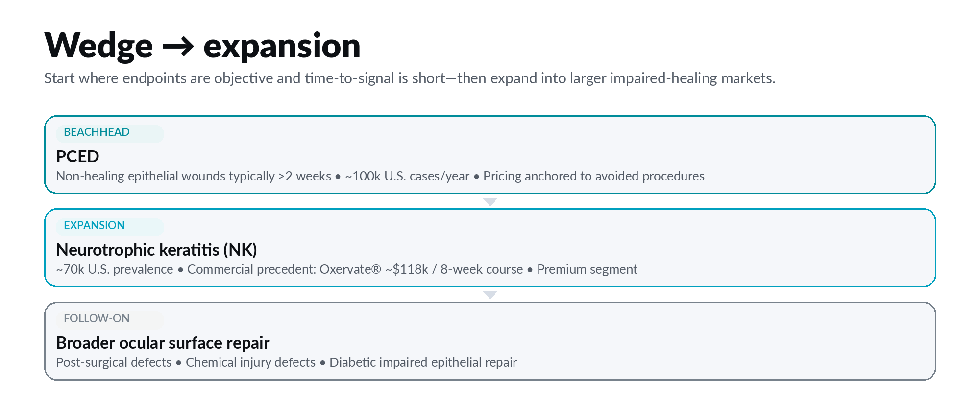Click the down triangle above the FOLLOW-ON card
Image resolution: width=980 pixels, height=412 pixels.
490,295
